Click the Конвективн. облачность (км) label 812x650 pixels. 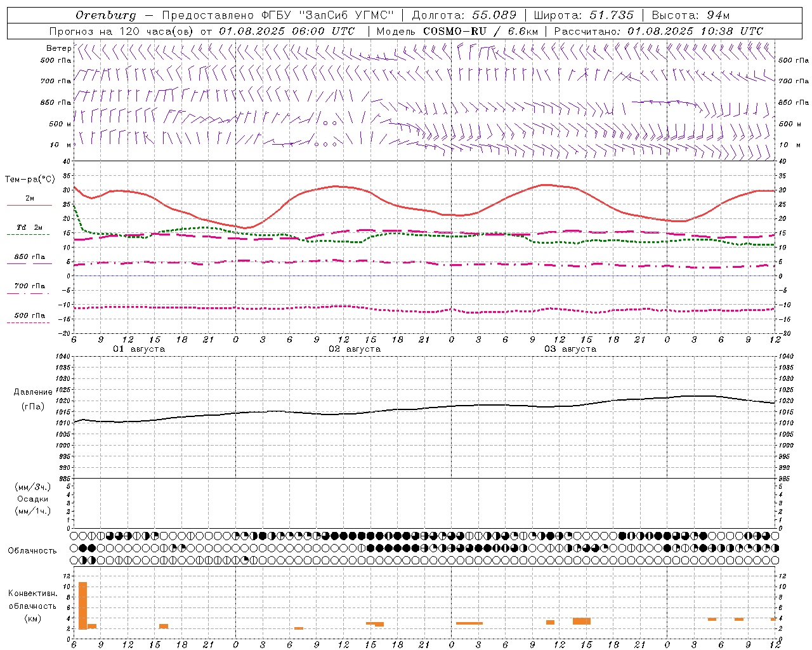click(x=32, y=606)
